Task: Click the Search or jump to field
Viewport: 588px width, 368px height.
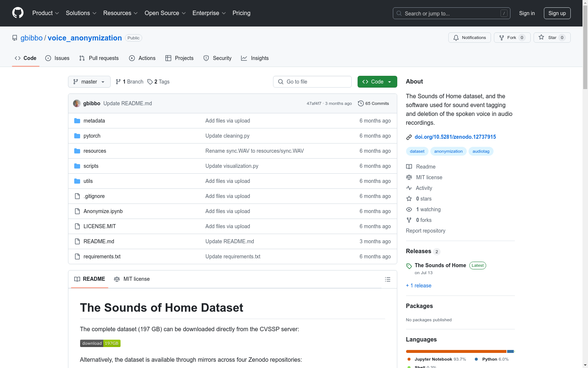Action: tap(452, 13)
